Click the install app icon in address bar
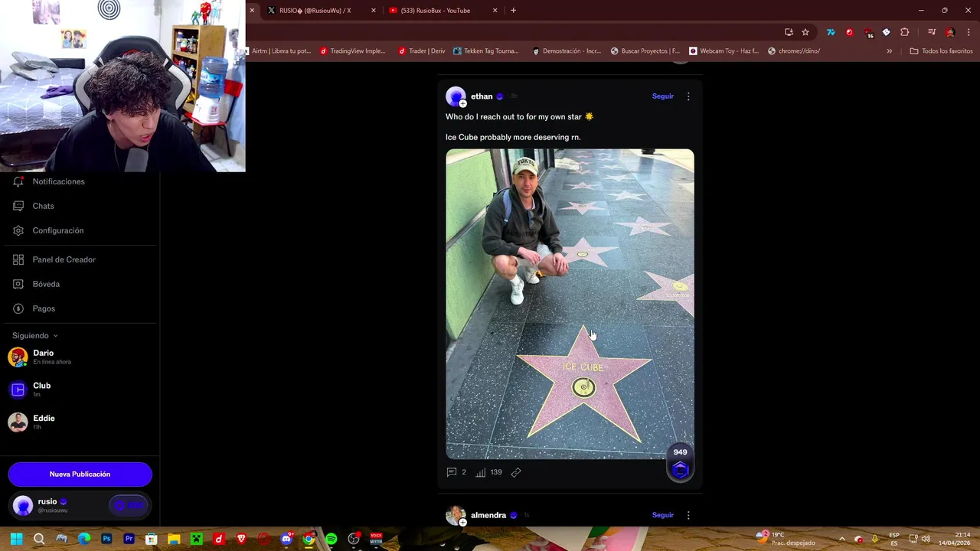980x551 pixels. [x=789, y=32]
